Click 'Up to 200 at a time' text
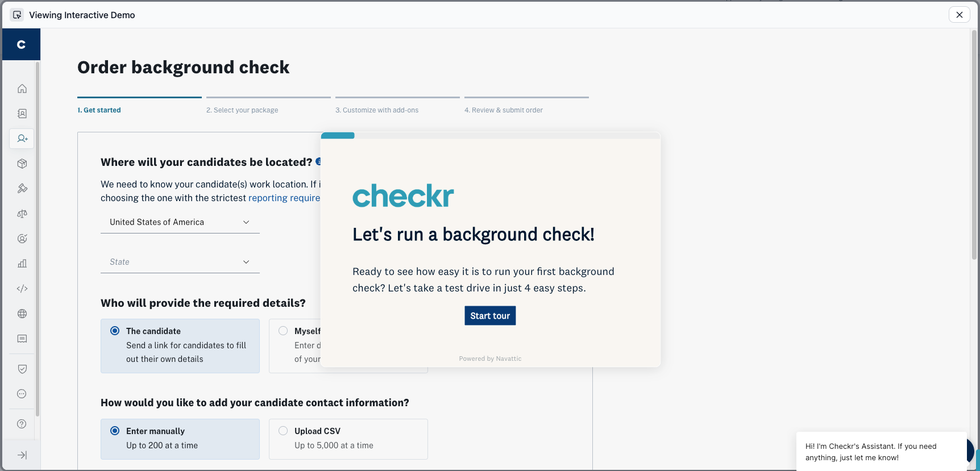Viewport: 980px width, 471px height. click(162, 445)
